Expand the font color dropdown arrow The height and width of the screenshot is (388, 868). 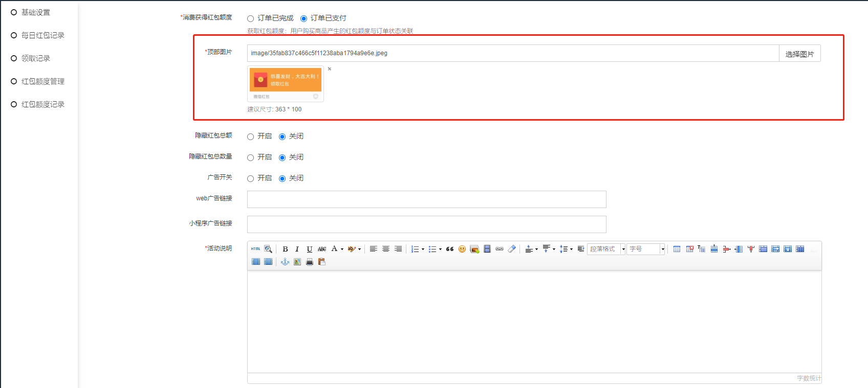tap(342, 249)
